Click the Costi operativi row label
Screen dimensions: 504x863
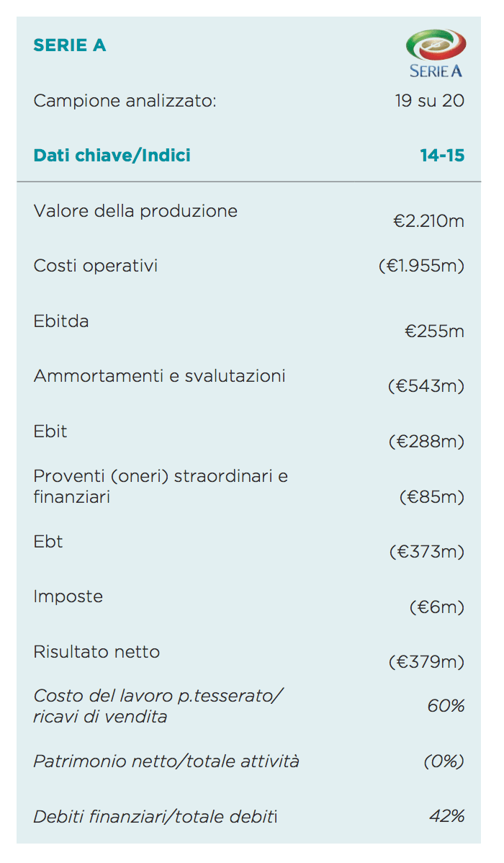coord(96,266)
